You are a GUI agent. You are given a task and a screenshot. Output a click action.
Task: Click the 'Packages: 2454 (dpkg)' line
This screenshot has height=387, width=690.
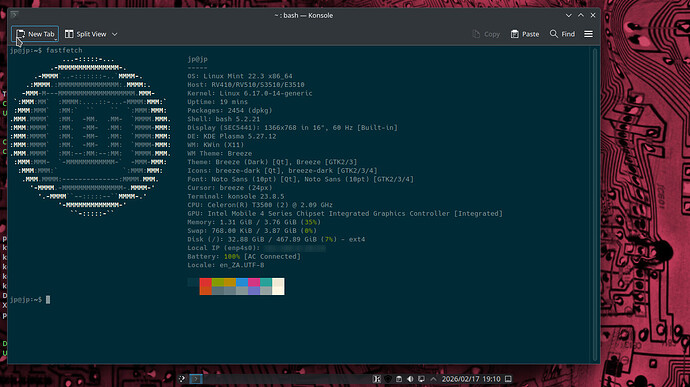pyautogui.click(x=230, y=111)
